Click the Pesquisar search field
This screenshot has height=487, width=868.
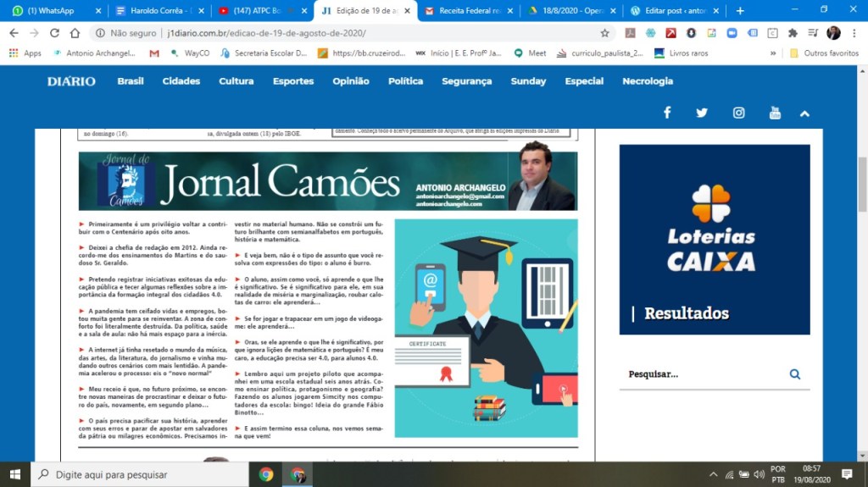coord(702,374)
